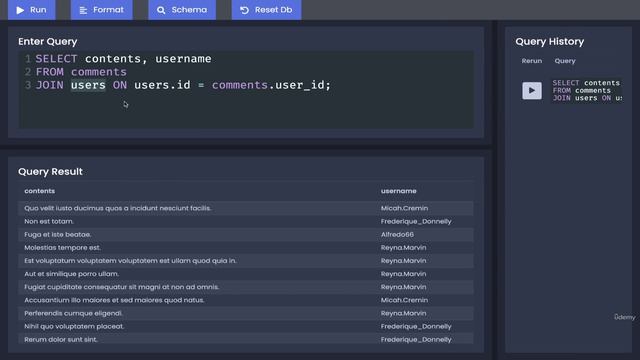Select row 'Quo velit iusto ducimus quos'
This screenshot has width=640, height=360.
[246, 208]
